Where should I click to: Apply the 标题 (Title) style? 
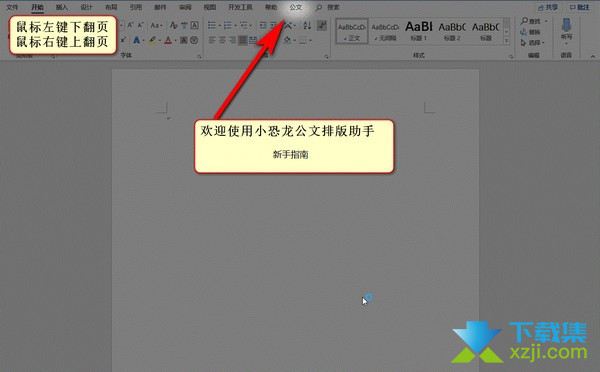(485, 31)
